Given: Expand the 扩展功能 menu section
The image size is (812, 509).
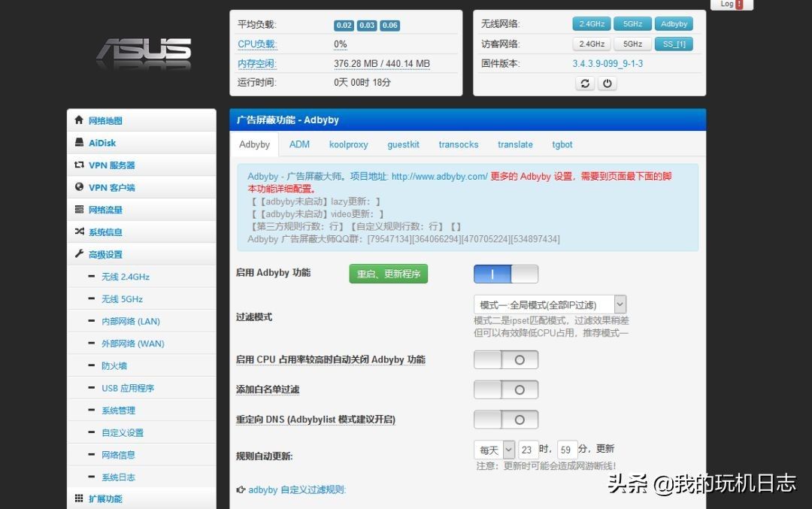Looking at the screenshot, I should 141,498.
